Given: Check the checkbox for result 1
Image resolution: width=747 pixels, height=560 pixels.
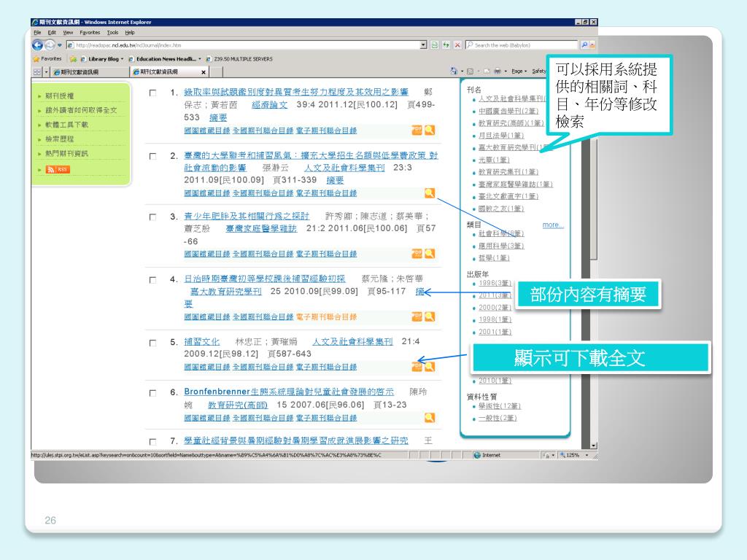Looking at the screenshot, I should [152, 93].
